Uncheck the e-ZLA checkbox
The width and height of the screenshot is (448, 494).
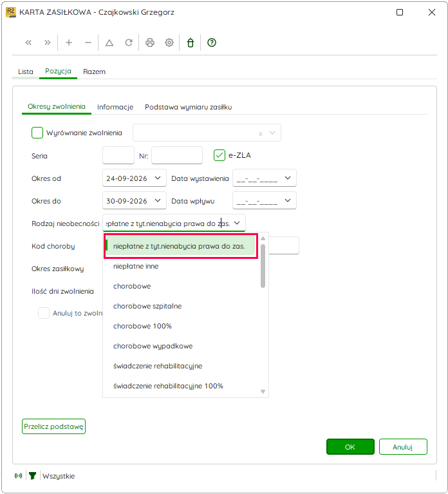point(219,155)
